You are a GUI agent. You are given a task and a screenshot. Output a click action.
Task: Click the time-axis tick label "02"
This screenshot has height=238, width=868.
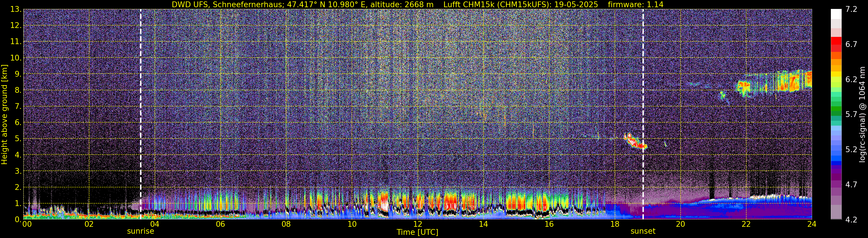click(x=89, y=224)
